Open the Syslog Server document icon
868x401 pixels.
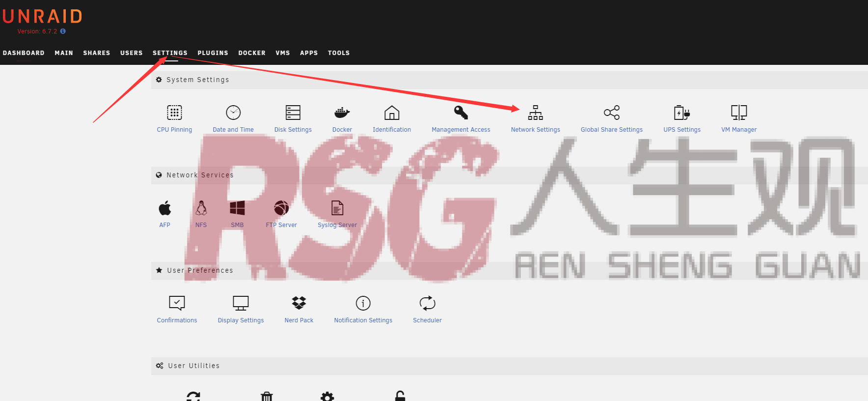337,208
